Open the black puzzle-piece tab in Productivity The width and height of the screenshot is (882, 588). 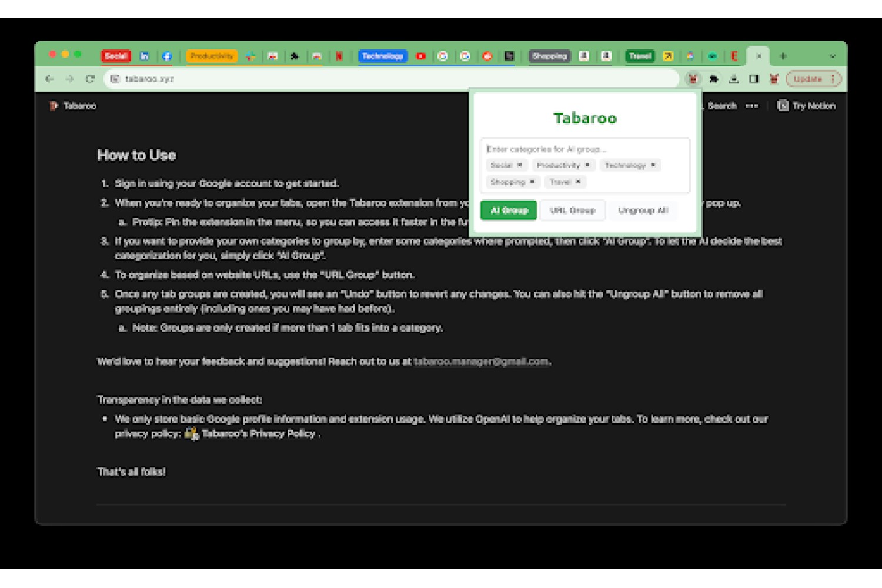tap(295, 56)
